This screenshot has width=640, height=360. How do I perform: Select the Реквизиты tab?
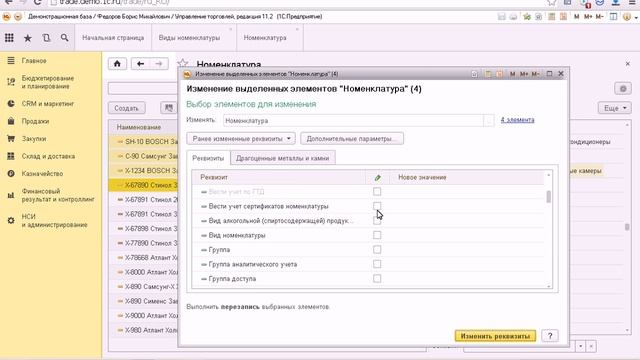(208, 158)
